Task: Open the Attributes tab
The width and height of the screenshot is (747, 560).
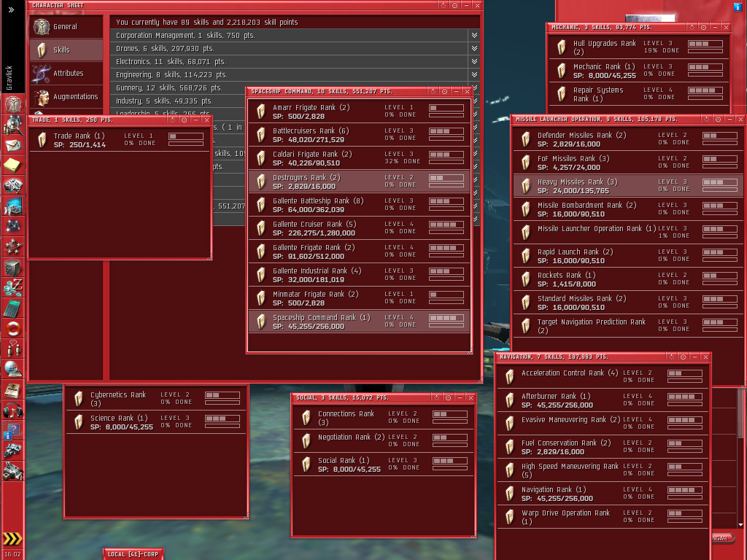Action: (66, 73)
